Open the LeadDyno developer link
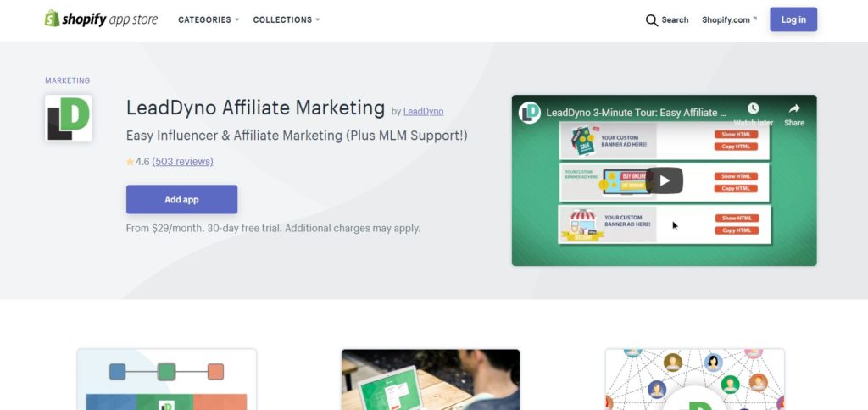The height and width of the screenshot is (410, 868). pyautogui.click(x=424, y=111)
